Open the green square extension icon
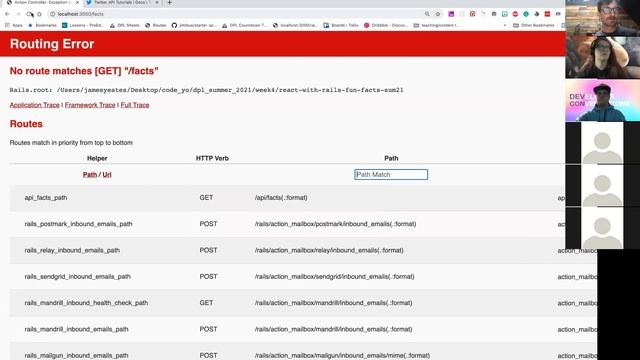 [504, 14]
